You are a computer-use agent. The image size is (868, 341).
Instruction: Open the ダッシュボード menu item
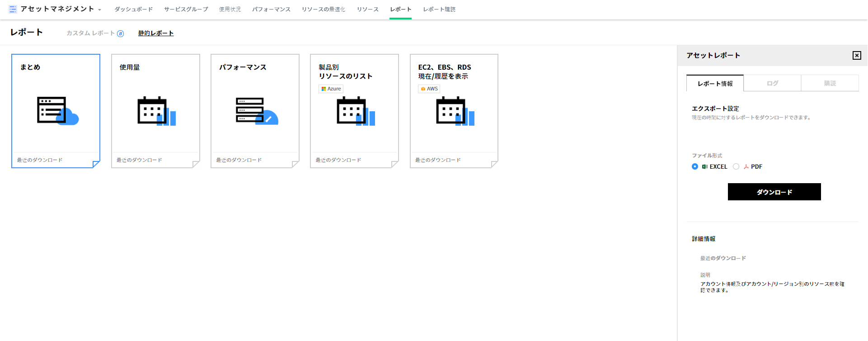point(133,9)
